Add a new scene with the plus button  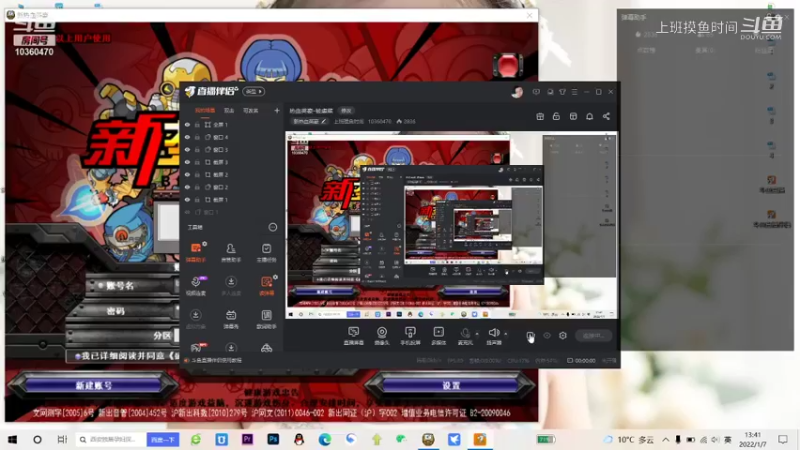(x=277, y=111)
